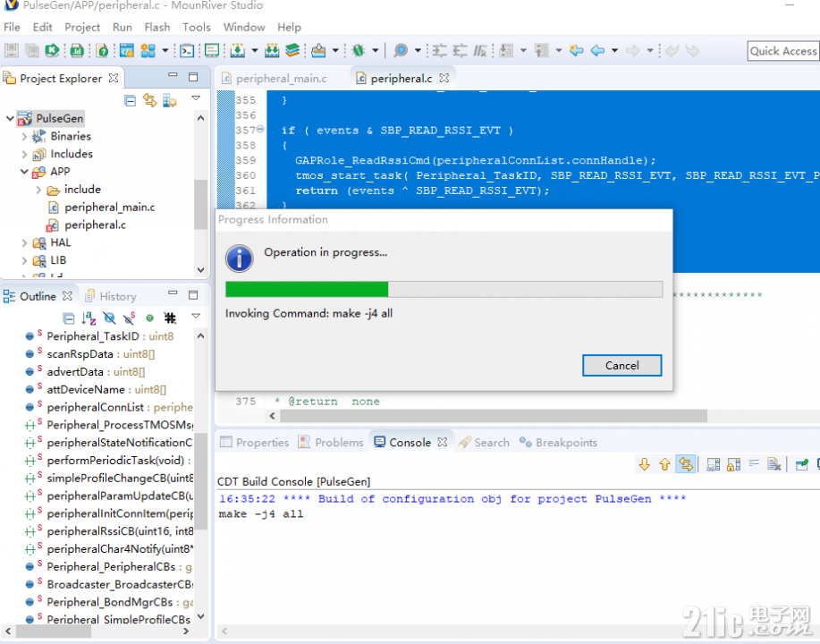This screenshot has width=820, height=644.
Task: Open the Flash menu
Action: [x=157, y=27]
